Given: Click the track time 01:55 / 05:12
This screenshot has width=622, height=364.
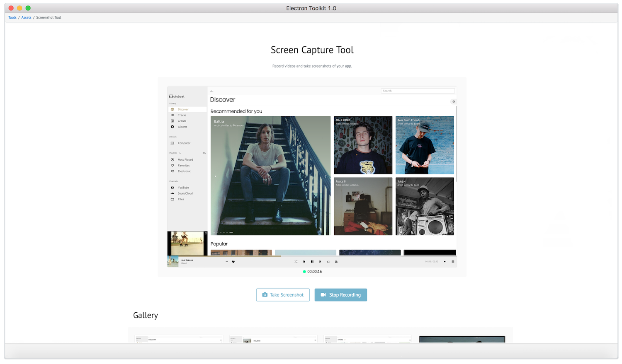Looking at the screenshot, I should pos(432,262).
